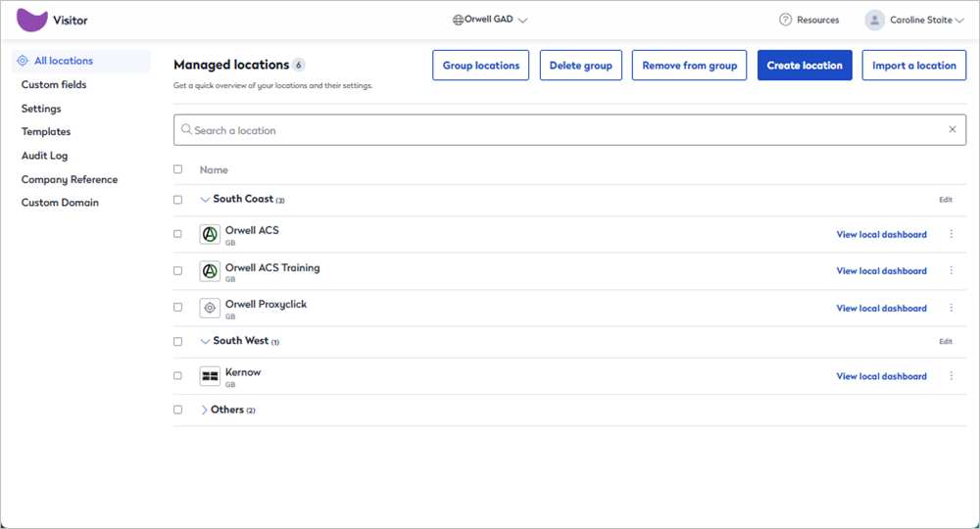This screenshot has width=980, height=529.
Task: Click the Resources question mark icon
Action: click(785, 20)
